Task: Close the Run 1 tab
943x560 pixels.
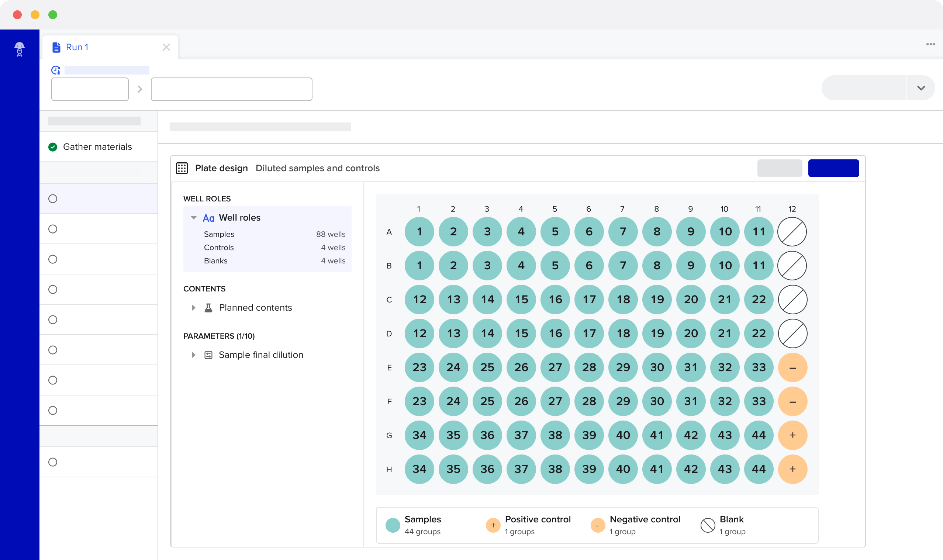Action: 166,47
